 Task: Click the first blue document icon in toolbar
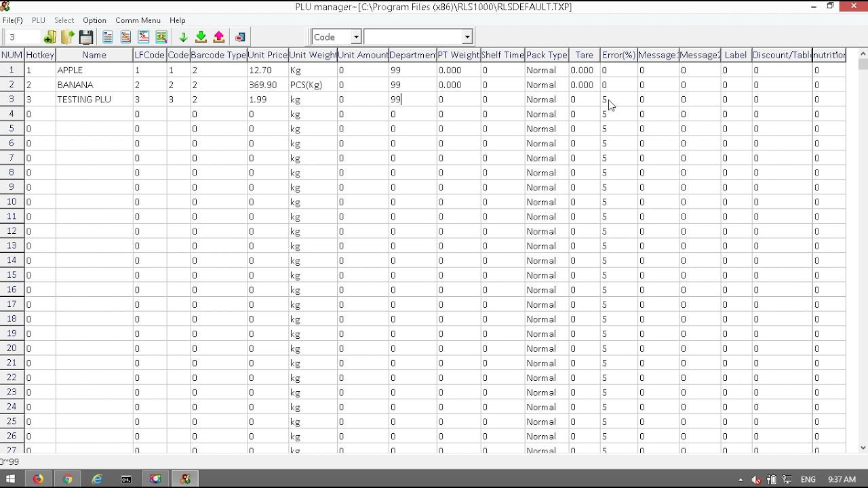(x=108, y=37)
